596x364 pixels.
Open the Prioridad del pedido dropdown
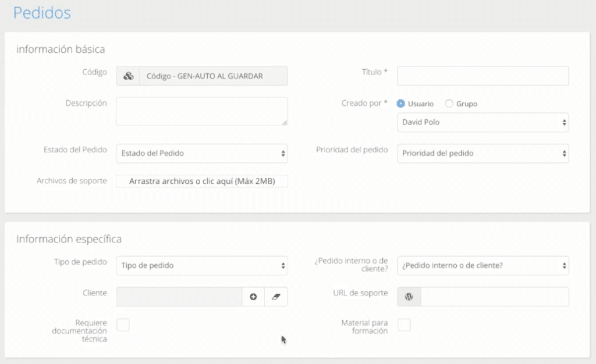tap(483, 154)
